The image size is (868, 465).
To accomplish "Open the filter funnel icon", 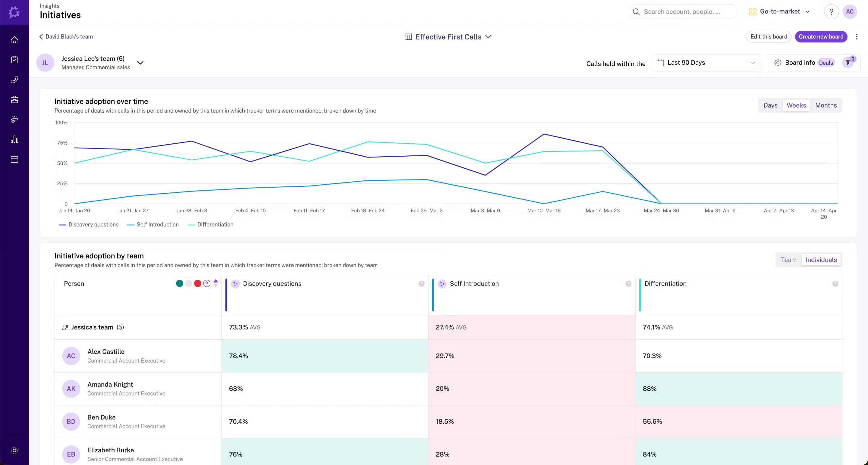I will pos(848,63).
